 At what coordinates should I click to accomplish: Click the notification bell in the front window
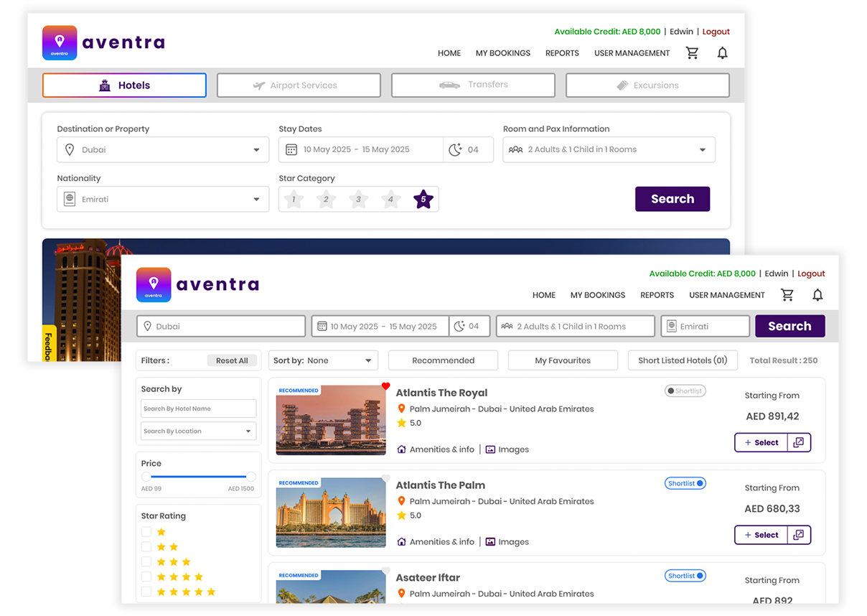click(x=817, y=295)
